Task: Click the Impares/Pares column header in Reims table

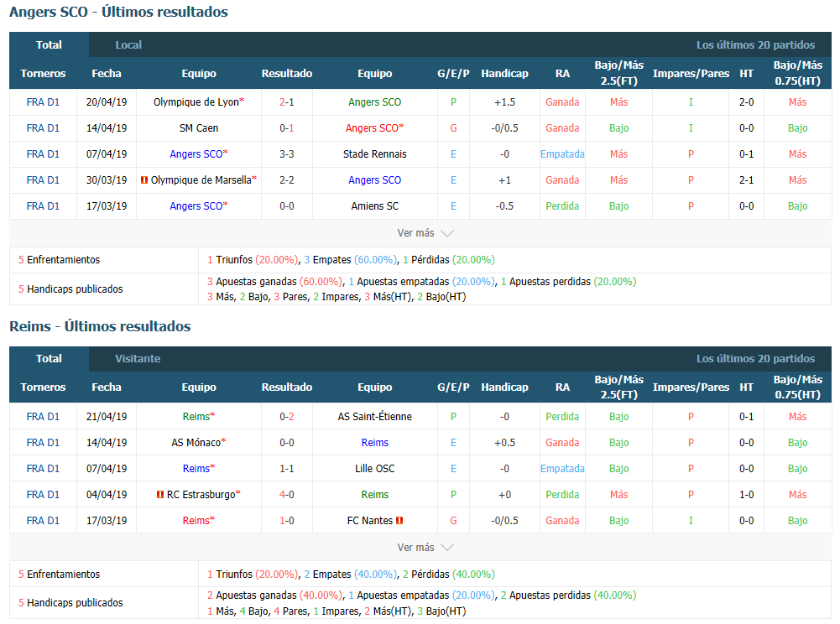Action: (691, 387)
